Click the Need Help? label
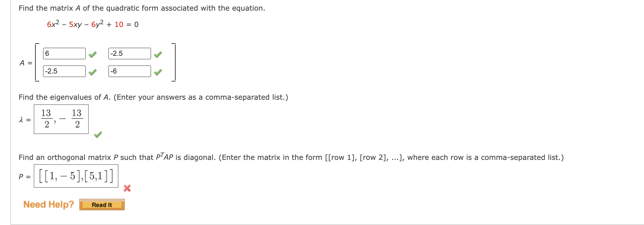 tap(48, 204)
